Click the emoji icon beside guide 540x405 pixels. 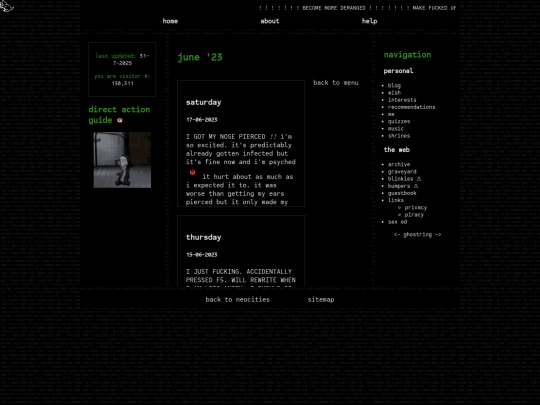pos(120,120)
